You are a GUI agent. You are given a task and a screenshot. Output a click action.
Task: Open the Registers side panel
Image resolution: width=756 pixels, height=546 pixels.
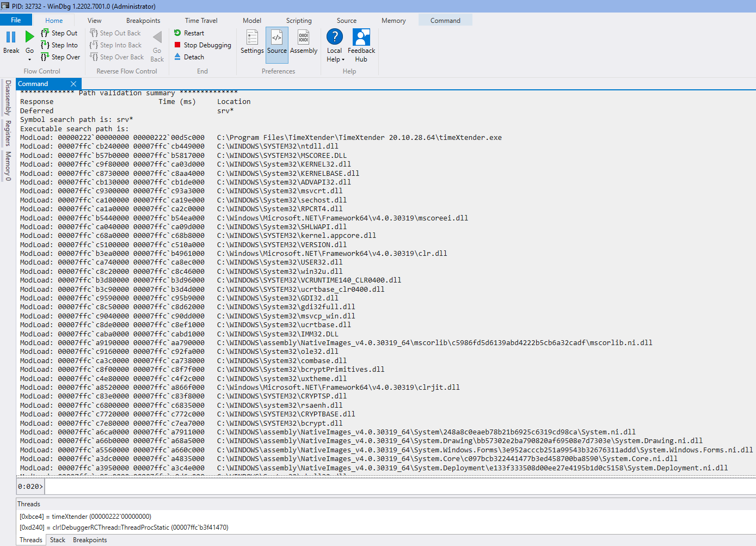click(x=8, y=133)
